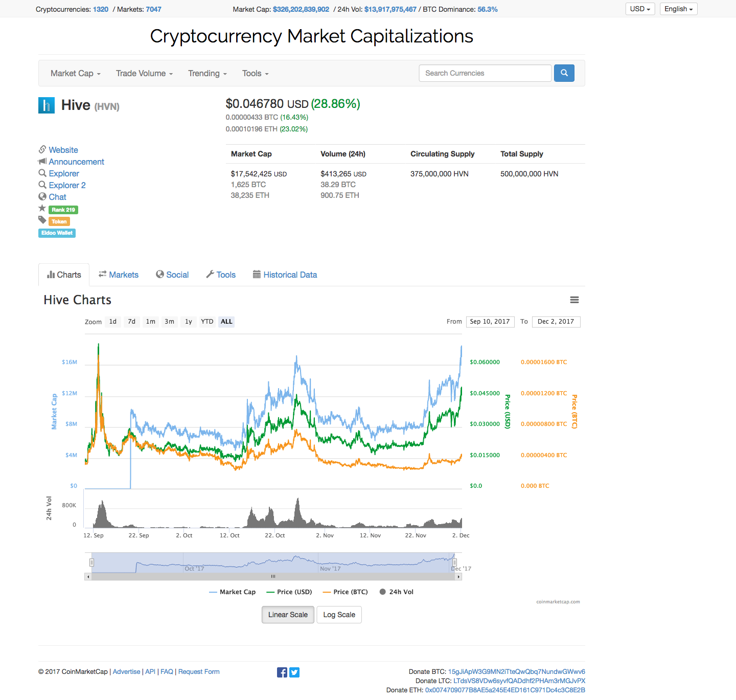This screenshot has height=700, width=736.
Task: Click the Cryptocurrencies count 1320
Action: point(101,9)
